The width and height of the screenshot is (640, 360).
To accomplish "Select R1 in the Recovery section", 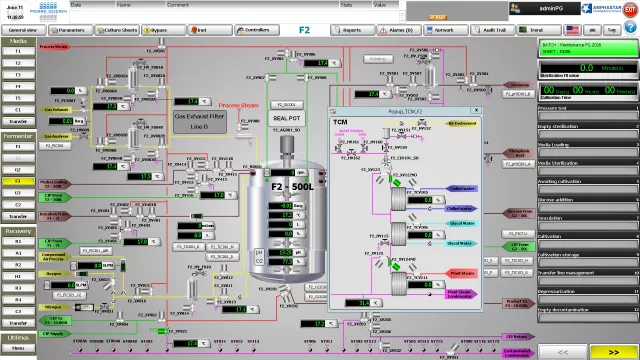I will tap(18, 241).
